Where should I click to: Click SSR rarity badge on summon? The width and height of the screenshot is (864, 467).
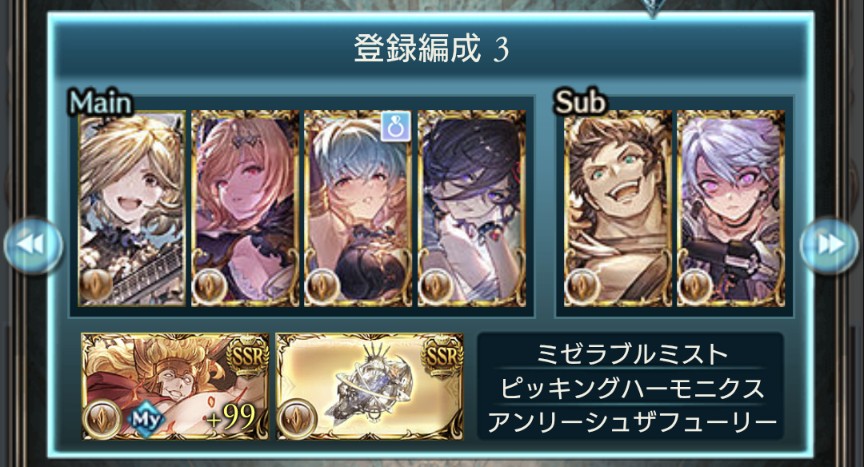(x=248, y=356)
